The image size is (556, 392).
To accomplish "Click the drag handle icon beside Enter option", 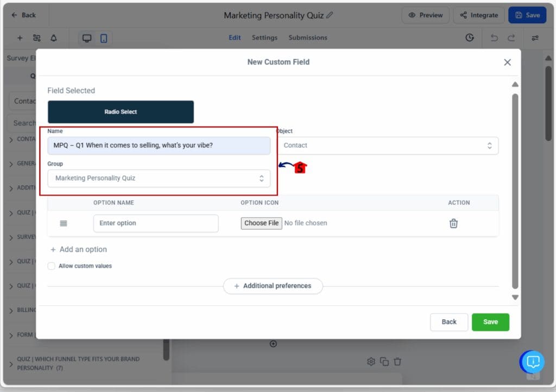I will tap(64, 223).
